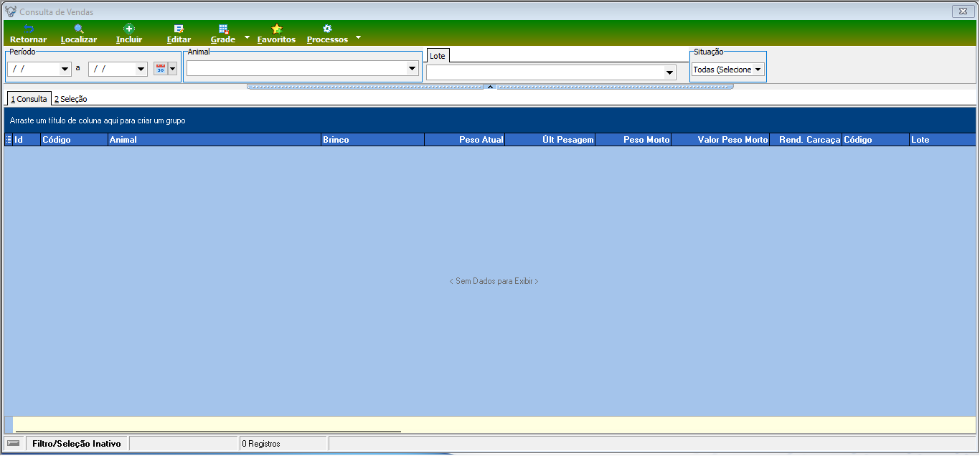Sort by the Peso Atual column header

click(464, 140)
